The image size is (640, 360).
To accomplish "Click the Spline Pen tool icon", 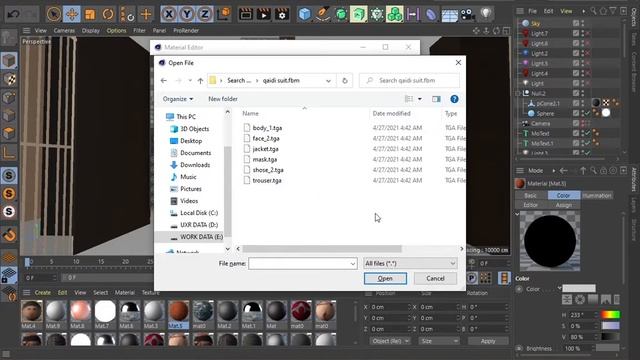I will 323,14.
